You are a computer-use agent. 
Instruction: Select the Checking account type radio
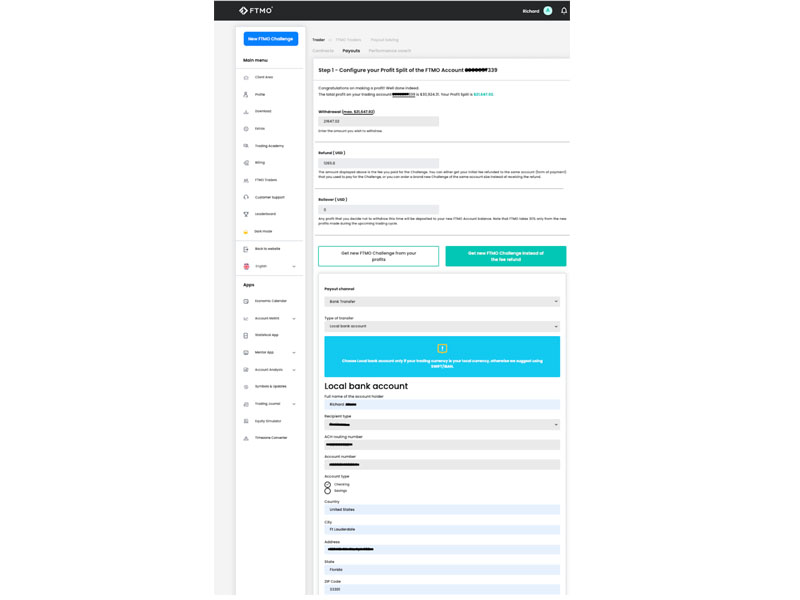click(x=328, y=484)
